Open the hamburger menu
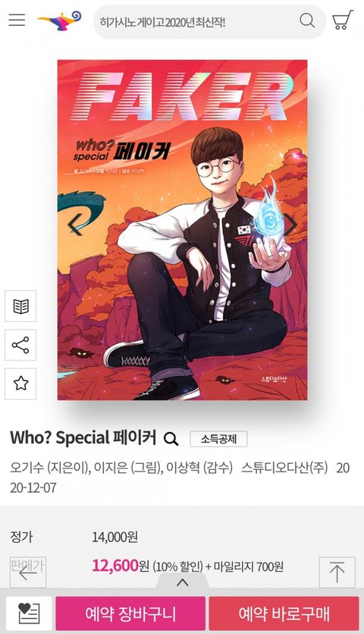Viewport: 364px width, 634px height. 17,20
